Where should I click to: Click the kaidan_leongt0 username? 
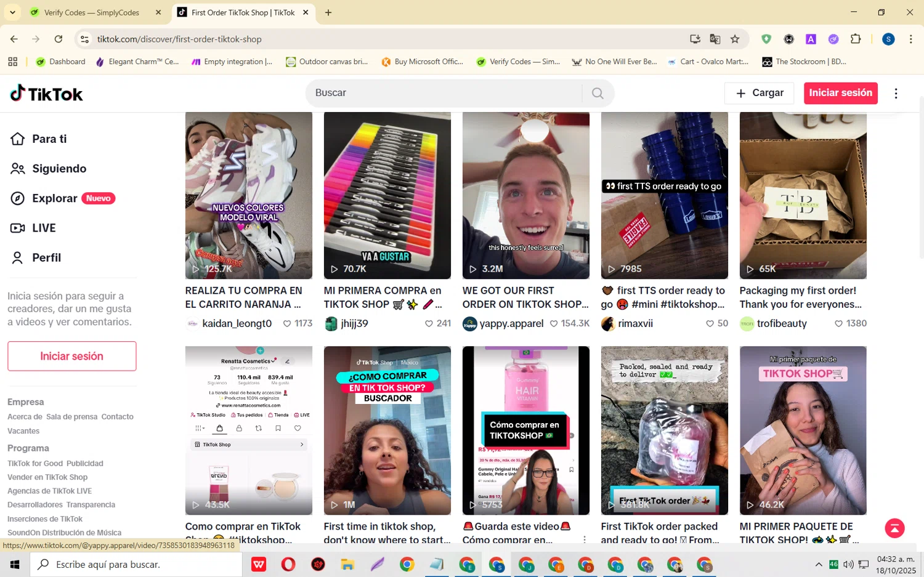[237, 323]
